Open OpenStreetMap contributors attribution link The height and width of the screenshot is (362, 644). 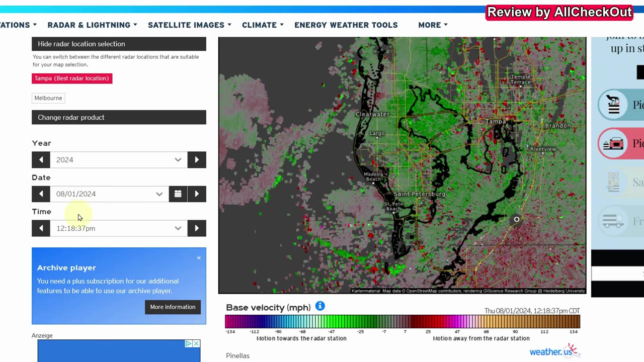click(434, 291)
